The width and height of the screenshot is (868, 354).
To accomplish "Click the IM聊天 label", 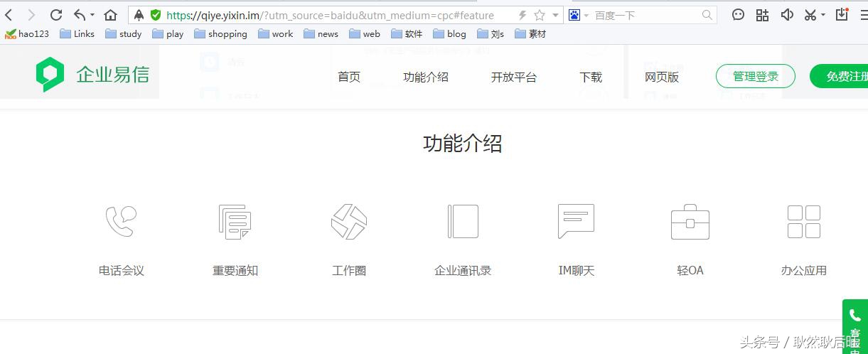I will coord(577,270).
